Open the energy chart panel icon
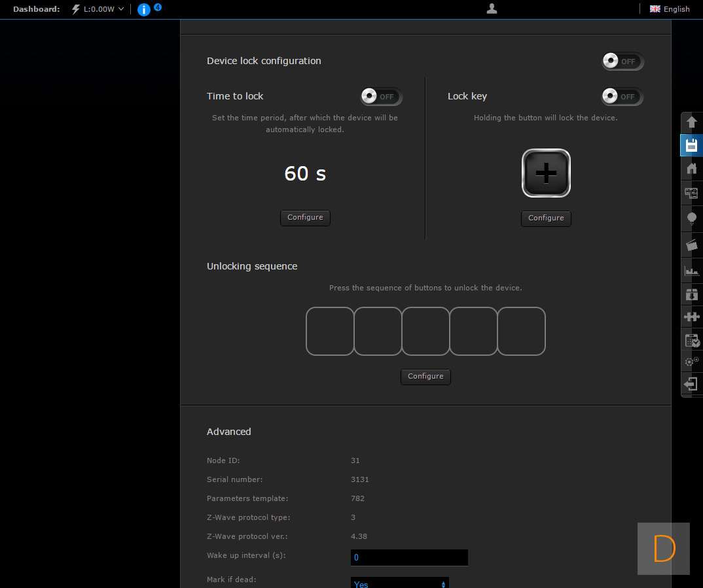This screenshot has width=703, height=588. click(691, 270)
